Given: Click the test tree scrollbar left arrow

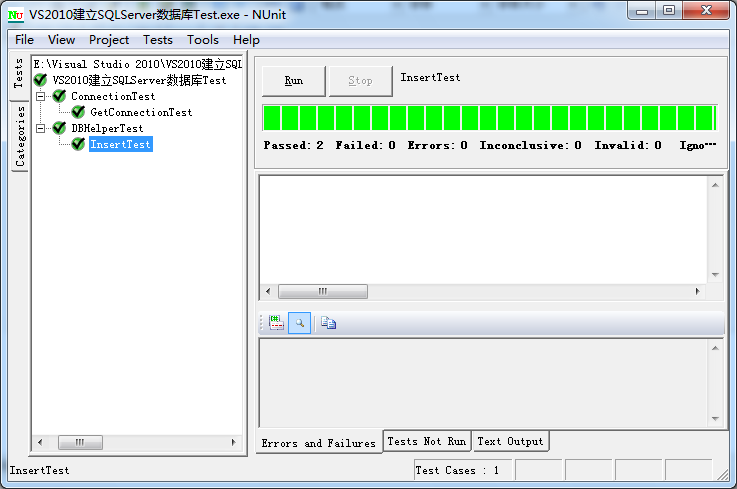Looking at the screenshot, I should (x=40, y=442).
